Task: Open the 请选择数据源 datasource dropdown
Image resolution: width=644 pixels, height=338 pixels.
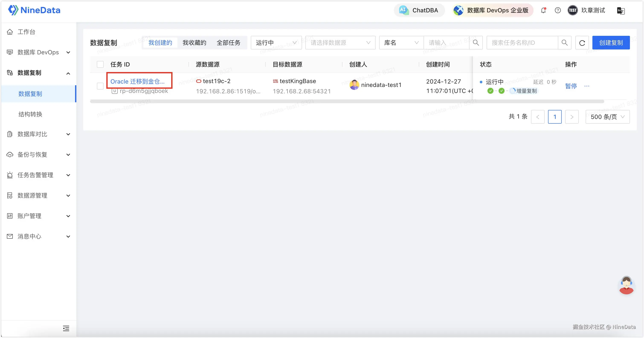Action: pos(340,43)
